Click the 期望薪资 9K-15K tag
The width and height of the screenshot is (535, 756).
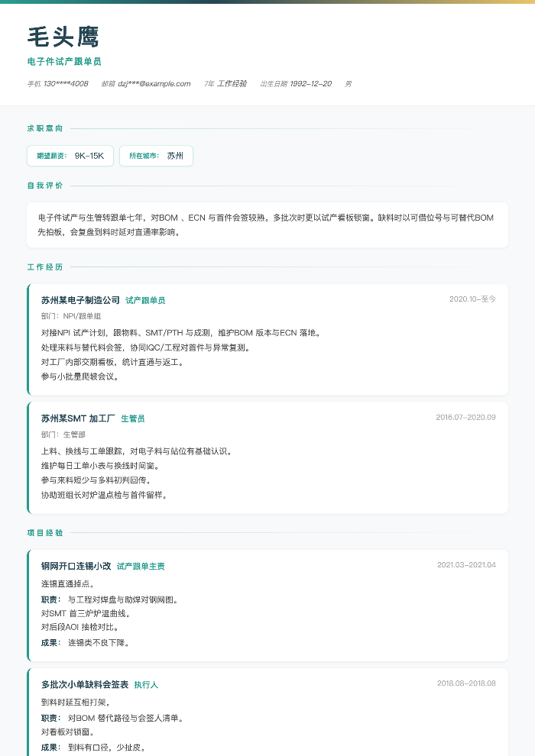coord(70,156)
